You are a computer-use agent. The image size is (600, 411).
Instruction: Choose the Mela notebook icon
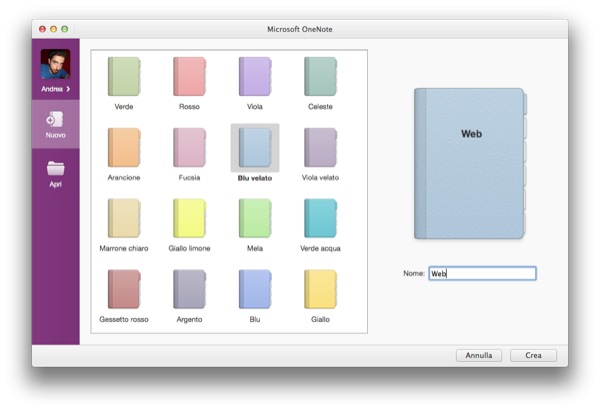pos(255,218)
